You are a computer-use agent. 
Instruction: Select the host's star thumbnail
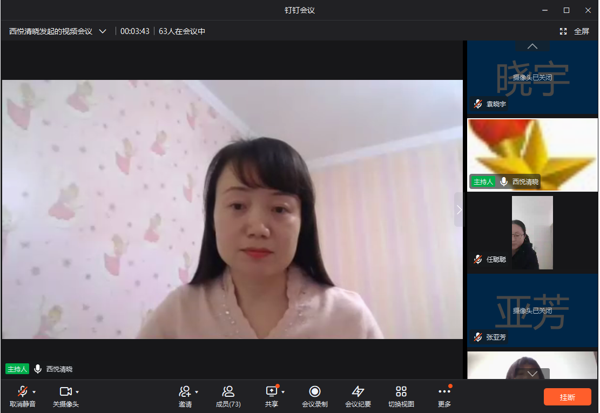(532, 153)
